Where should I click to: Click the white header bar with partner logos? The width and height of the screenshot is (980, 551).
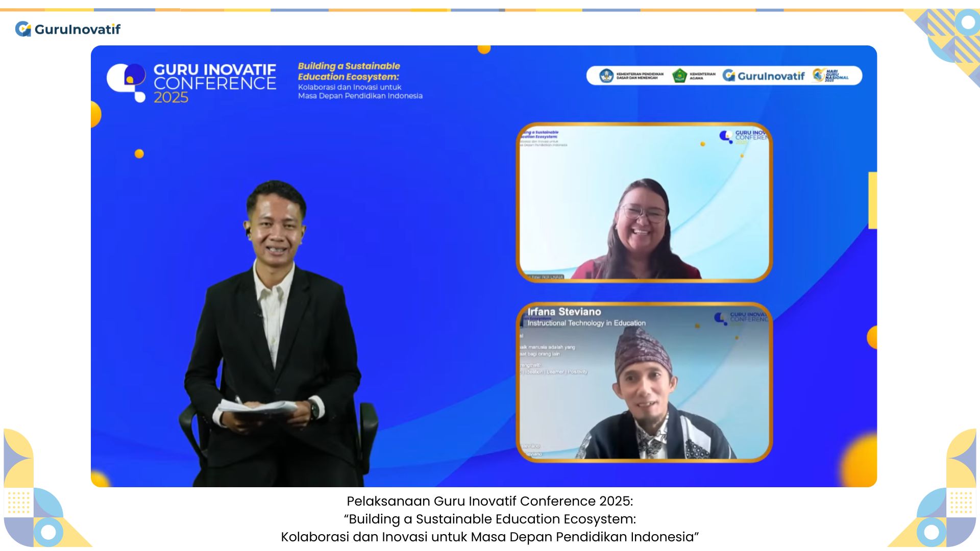[725, 76]
